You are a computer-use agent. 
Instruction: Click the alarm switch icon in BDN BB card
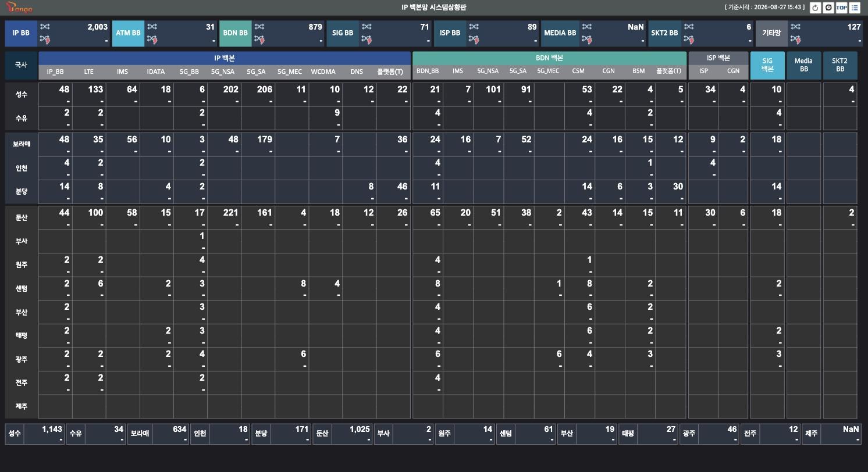pos(259,40)
